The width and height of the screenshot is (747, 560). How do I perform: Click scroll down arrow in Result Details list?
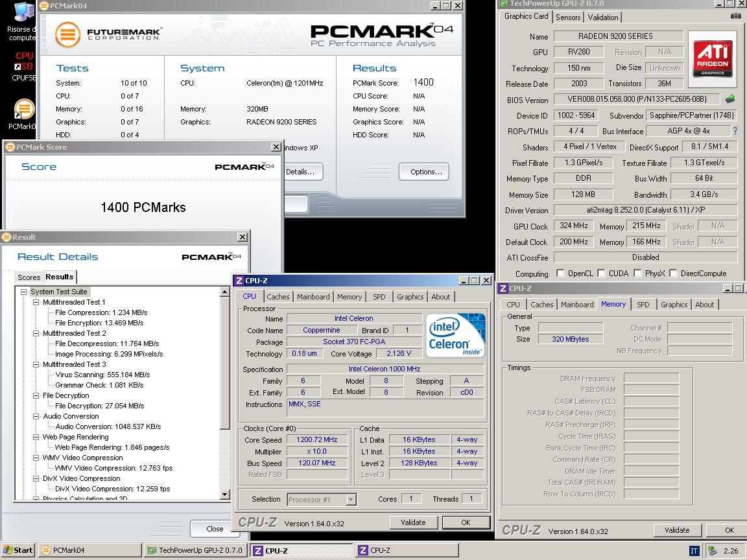point(225,495)
